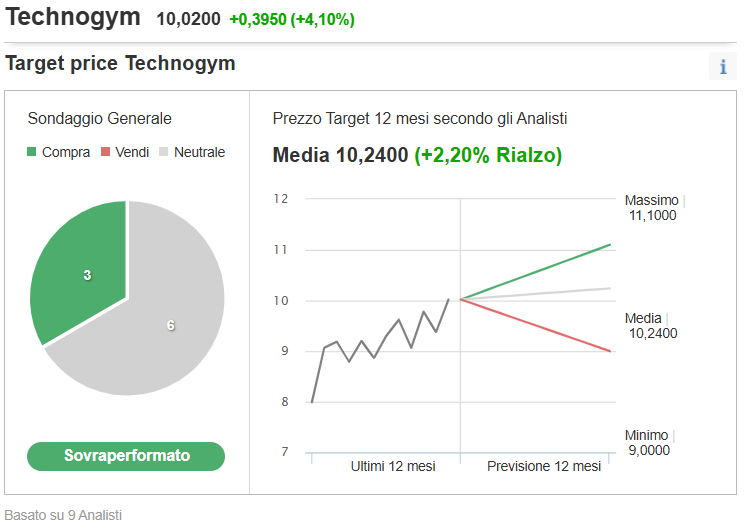Viewport: 748px width, 527px height.
Task: Click the +2,20% Rialzo text
Action: 488,155
